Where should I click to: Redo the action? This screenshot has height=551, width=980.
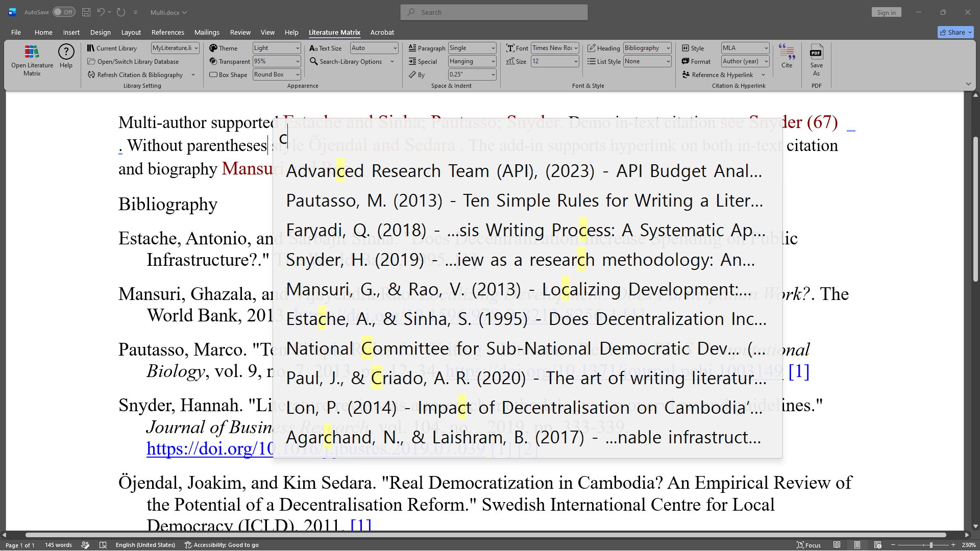(121, 12)
